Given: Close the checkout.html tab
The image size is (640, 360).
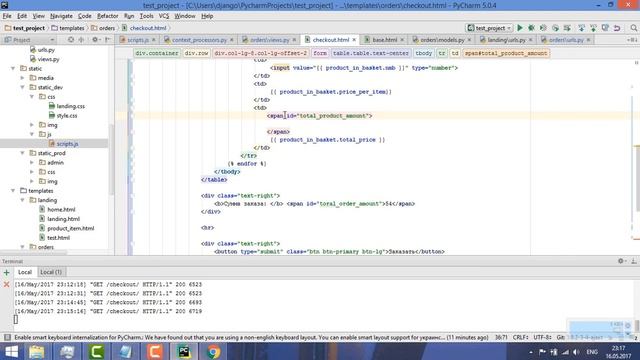Looking at the screenshot, I should 354,40.
